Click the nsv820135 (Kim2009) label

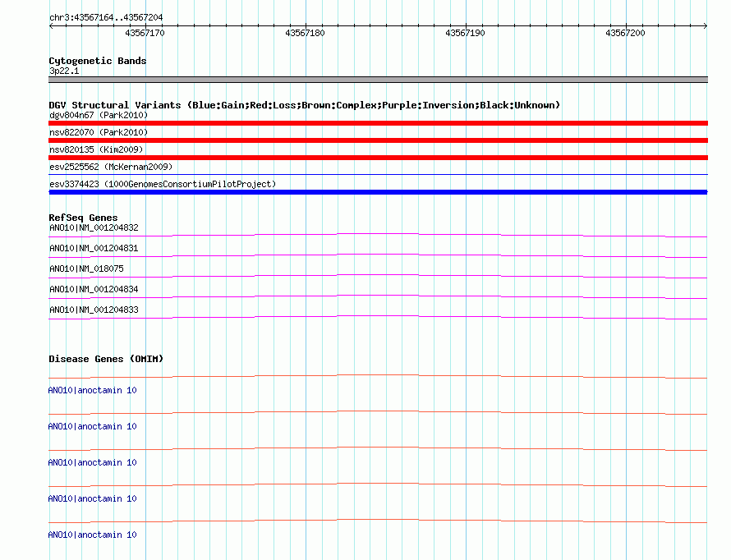pos(96,149)
